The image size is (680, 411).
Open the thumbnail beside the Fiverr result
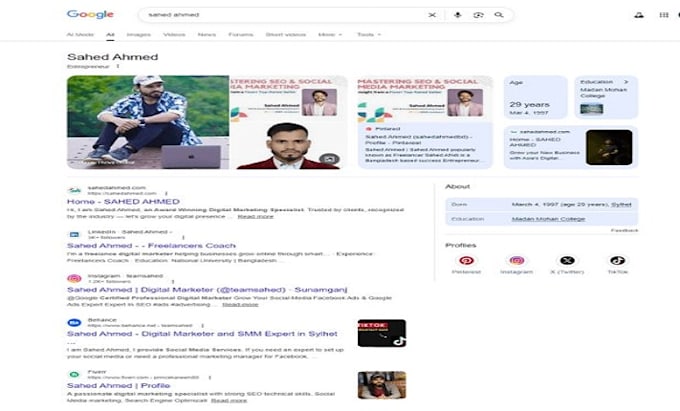(382, 385)
